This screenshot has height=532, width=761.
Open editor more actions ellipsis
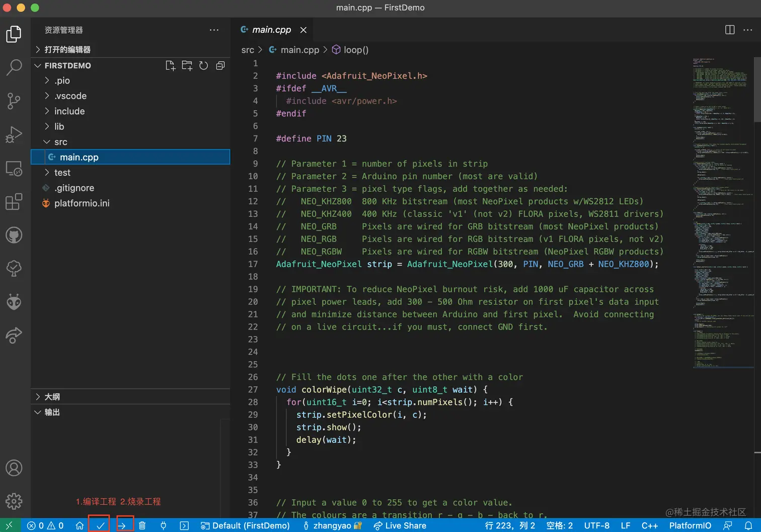point(748,30)
